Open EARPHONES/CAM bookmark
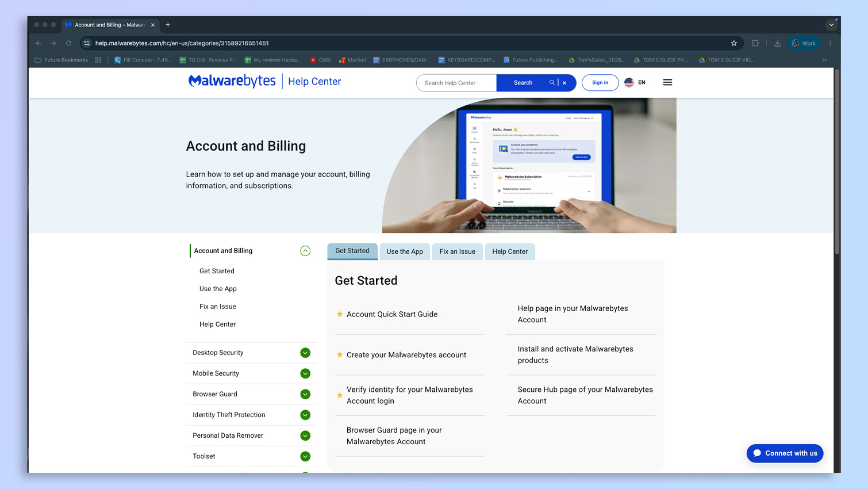The height and width of the screenshot is (489, 868). tap(402, 60)
